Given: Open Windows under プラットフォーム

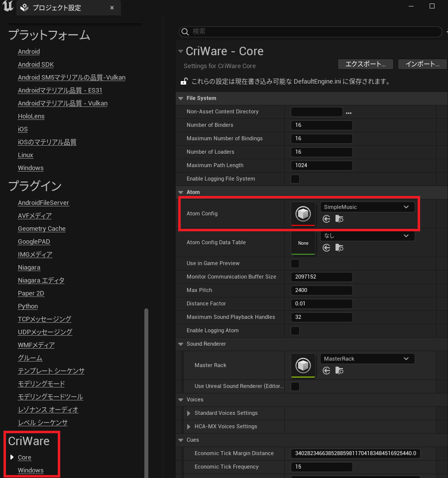Looking at the screenshot, I should click(x=30, y=168).
